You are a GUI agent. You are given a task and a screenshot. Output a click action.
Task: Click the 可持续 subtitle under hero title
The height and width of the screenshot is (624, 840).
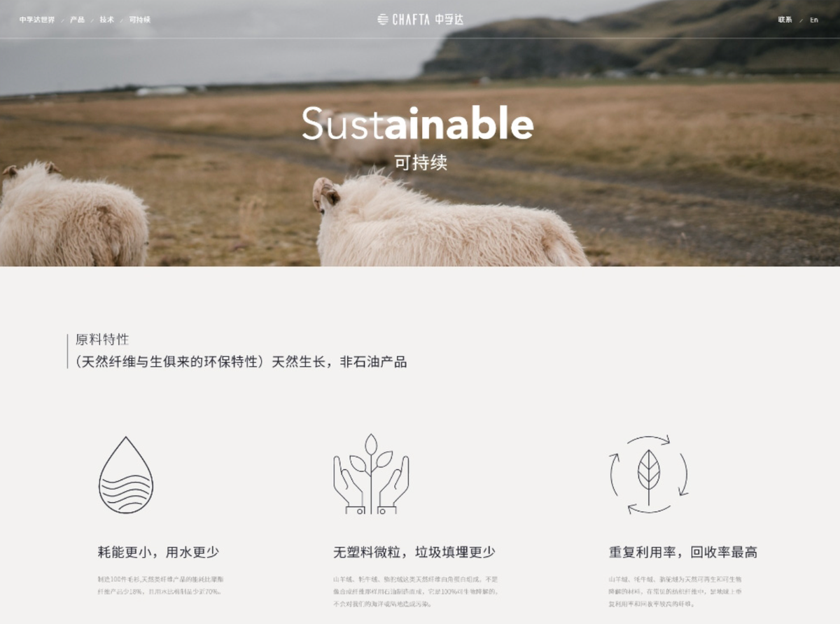[x=421, y=163]
